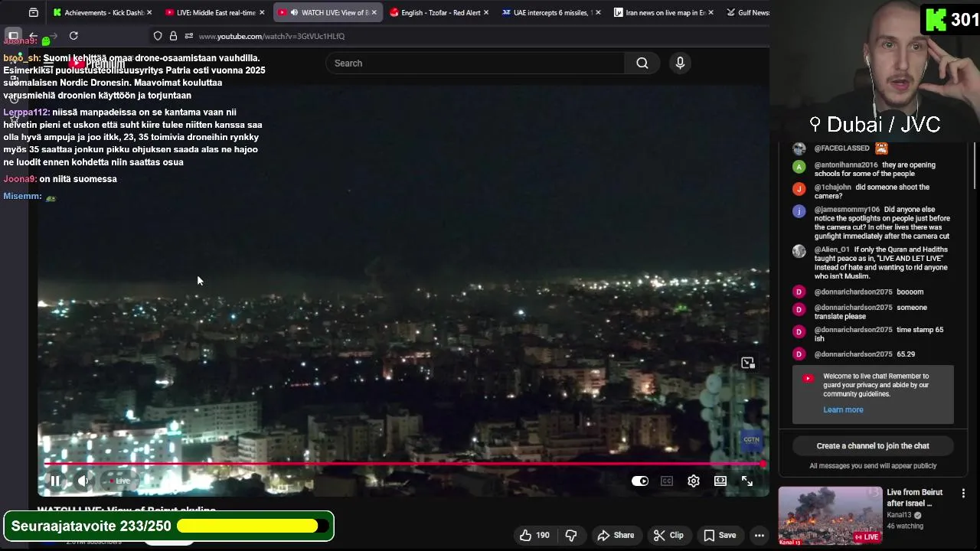
Task: Open the video settings gear
Action: (x=694, y=481)
